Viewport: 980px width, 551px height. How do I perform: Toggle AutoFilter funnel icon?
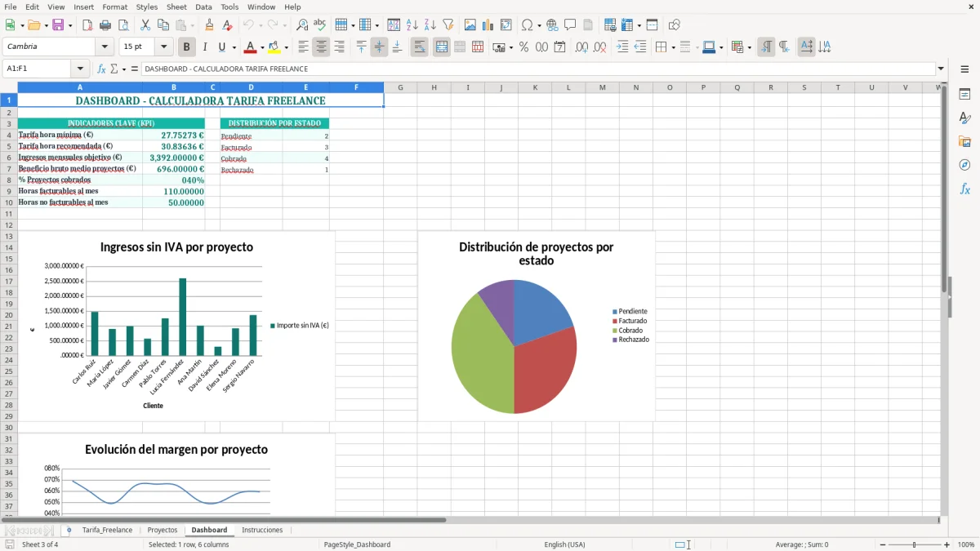tap(448, 25)
